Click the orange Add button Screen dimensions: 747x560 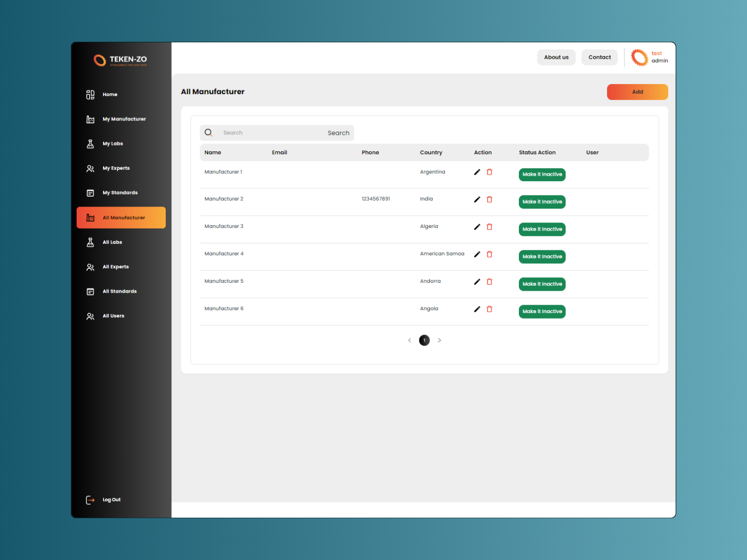pyautogui.click(x=637, y=92)
